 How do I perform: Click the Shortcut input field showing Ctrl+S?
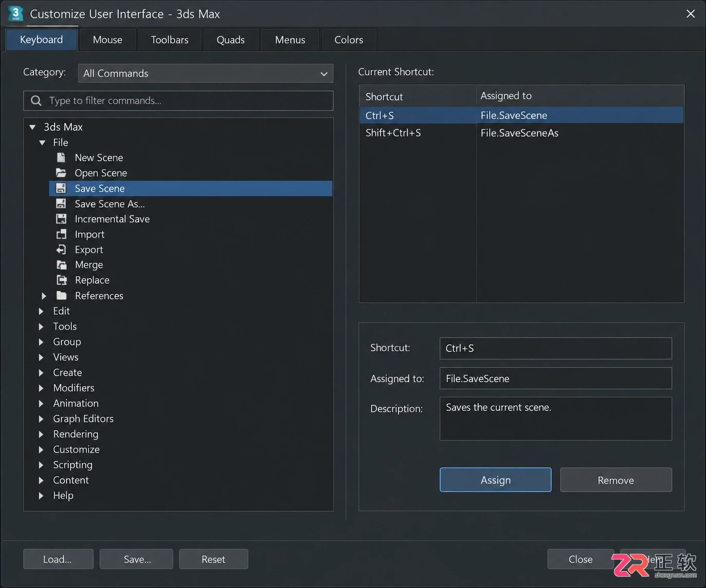coord(556,348)
